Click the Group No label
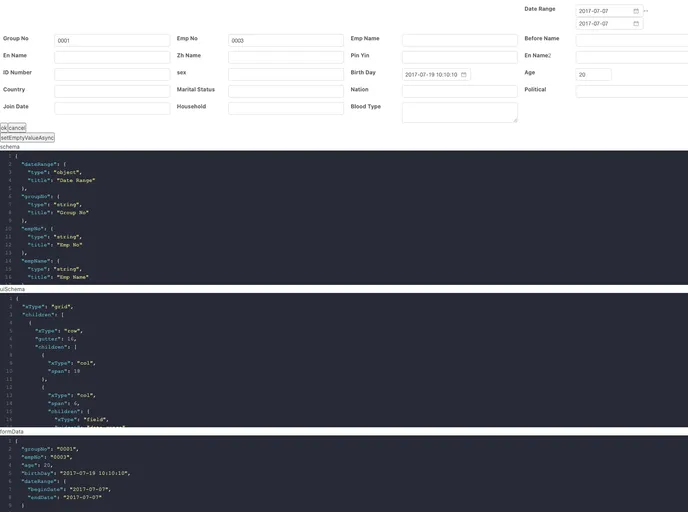 16,39
